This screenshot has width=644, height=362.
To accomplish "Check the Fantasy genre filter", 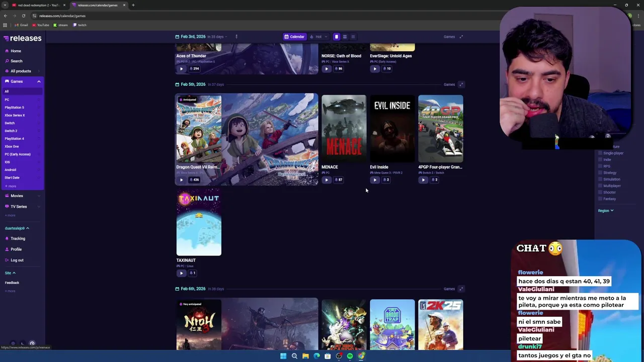I will click(x=600, y=199).
